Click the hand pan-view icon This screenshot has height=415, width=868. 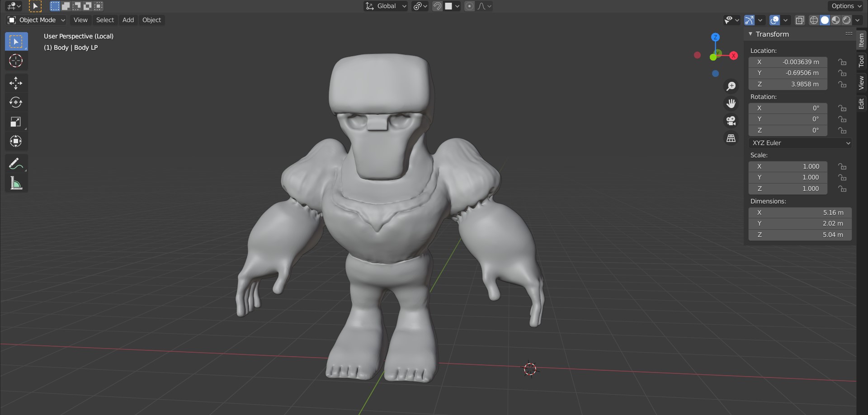[731, 104]
